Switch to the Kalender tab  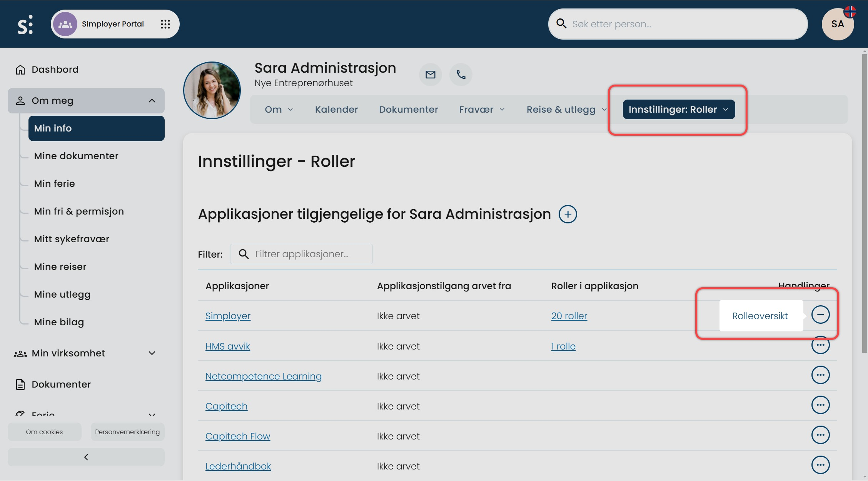[x=336, y=110]
